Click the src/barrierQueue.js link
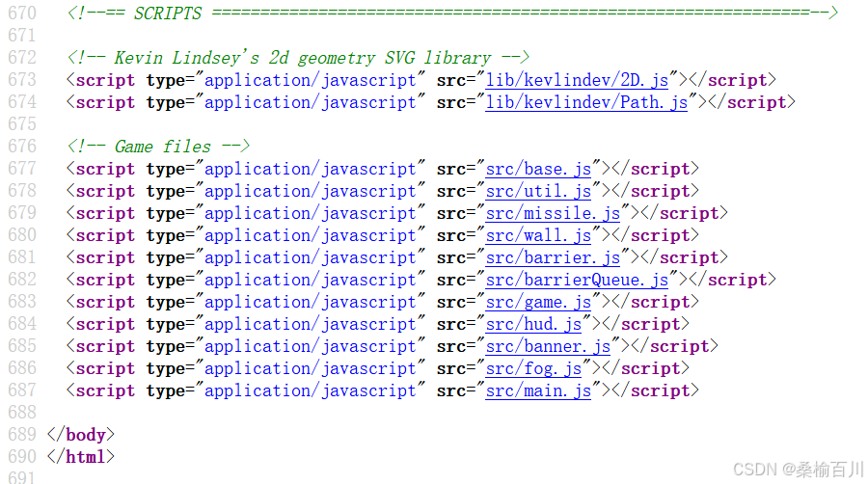 click(577, 280)
